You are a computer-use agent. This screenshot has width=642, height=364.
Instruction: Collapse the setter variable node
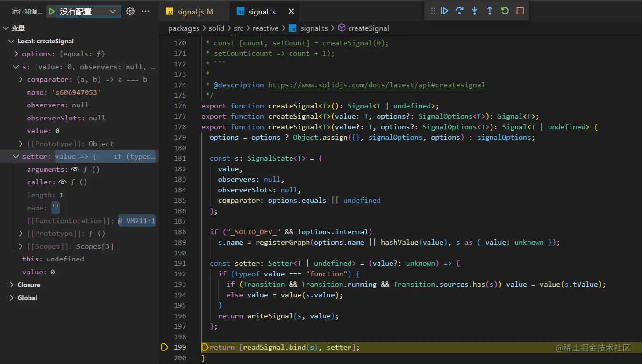tap(16, 157)
